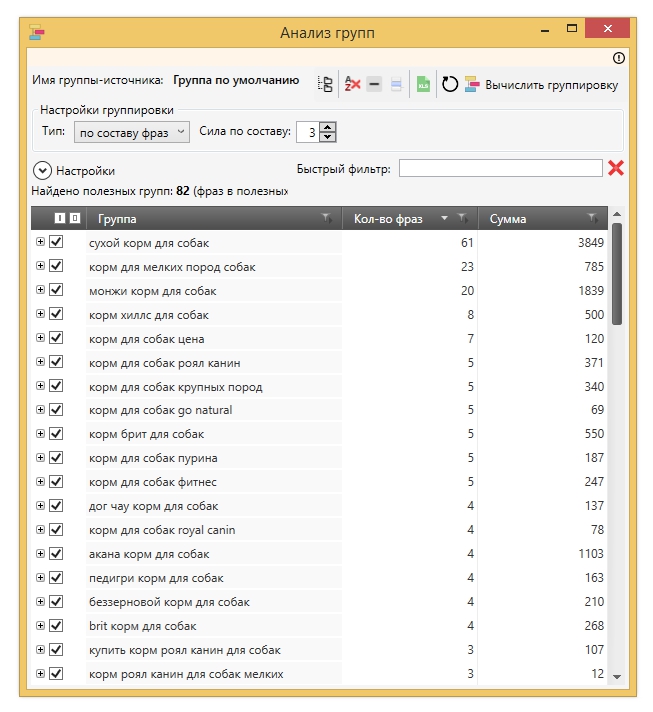This screenshot has width=653, height=712.
Task: Maximize the Анализ групп window
Action: (x=572, y=29)
